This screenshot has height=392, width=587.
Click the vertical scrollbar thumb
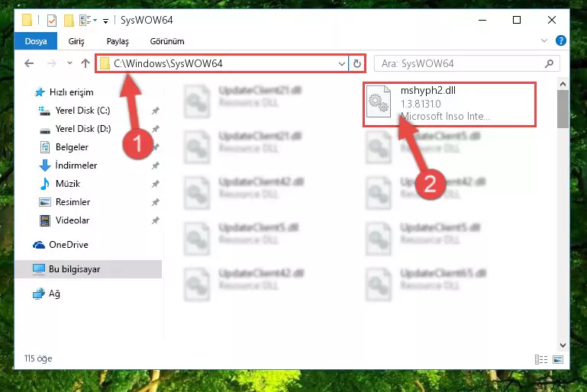tap(563, 109)
